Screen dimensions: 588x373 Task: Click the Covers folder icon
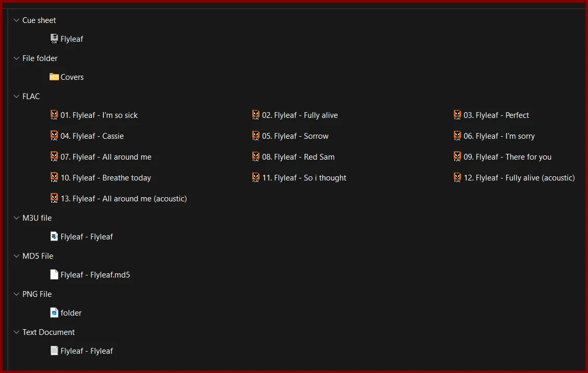coord(54,77)
